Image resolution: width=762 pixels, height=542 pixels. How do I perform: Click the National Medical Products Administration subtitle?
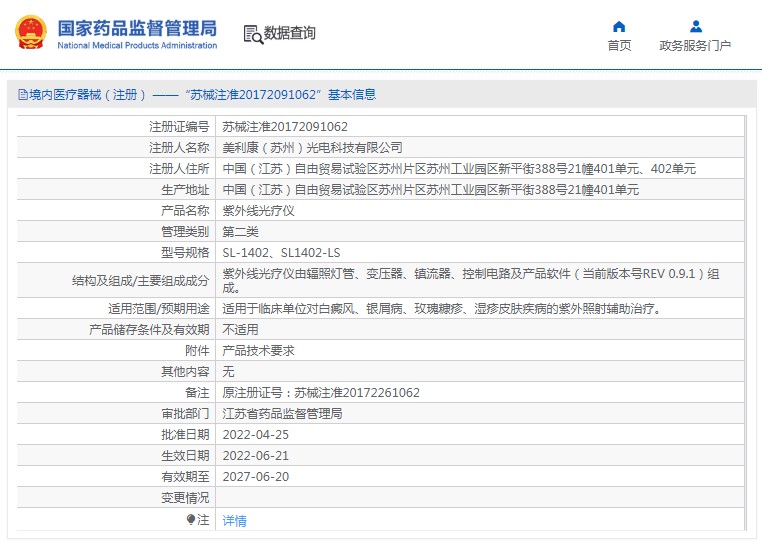(137, 46)
